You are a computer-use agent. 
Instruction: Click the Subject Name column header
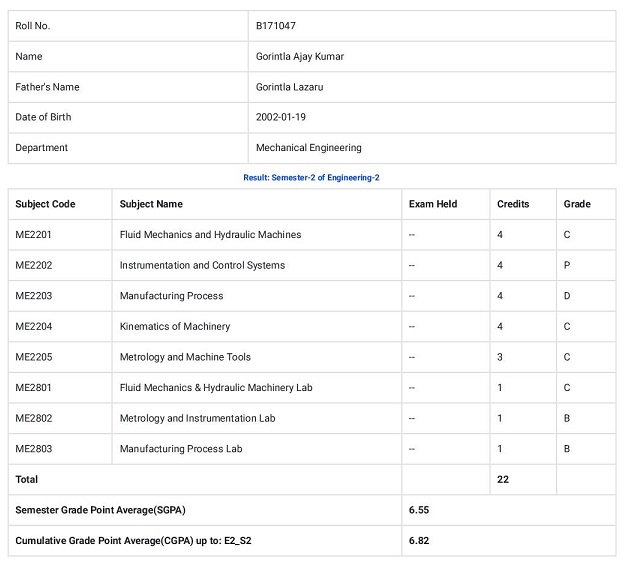click(x=151, y=204)
